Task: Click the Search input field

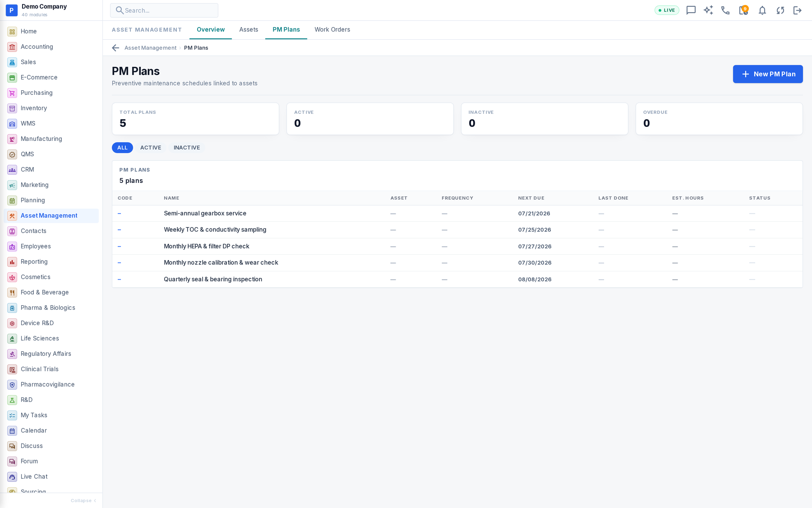Action: (164, 10)
